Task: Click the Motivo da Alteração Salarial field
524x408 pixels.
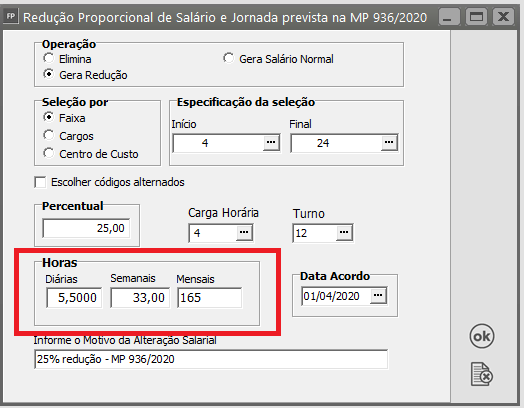Action: pyautogui.click(x=211, y=359)
